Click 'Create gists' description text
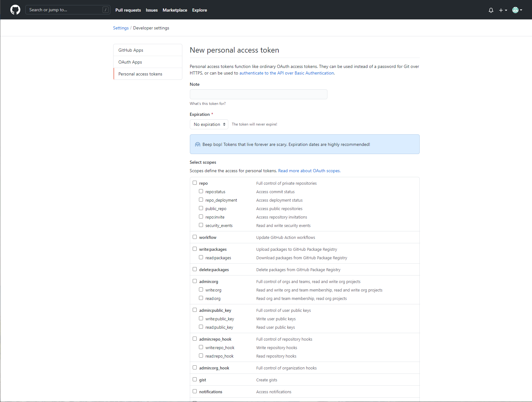The image size is (532, 402). pos(267,380)
